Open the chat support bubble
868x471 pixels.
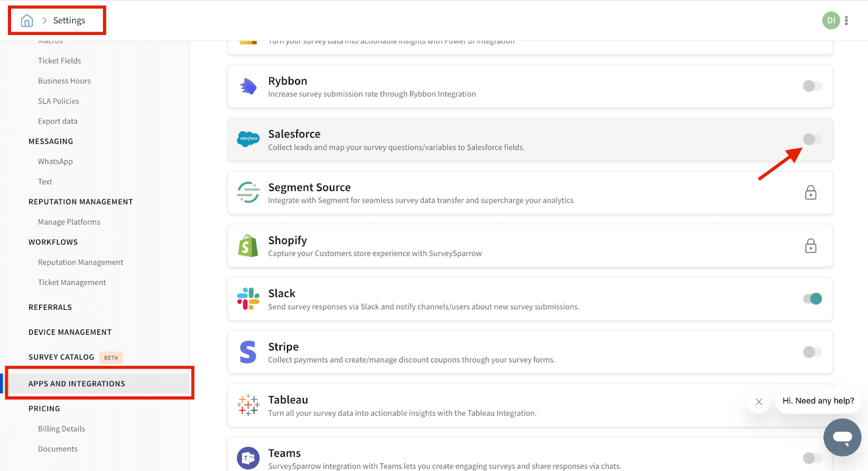[x=842, y=437]
